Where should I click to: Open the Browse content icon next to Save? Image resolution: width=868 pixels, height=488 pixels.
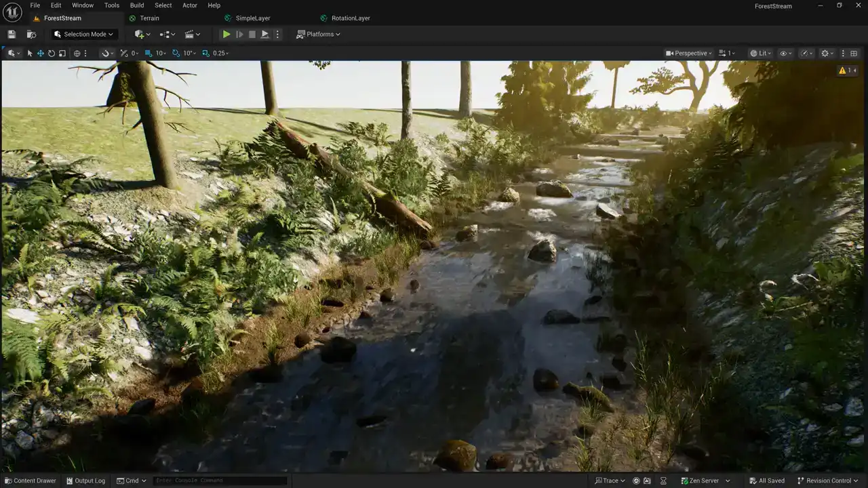pyautogui.click(x=31, y=34)
